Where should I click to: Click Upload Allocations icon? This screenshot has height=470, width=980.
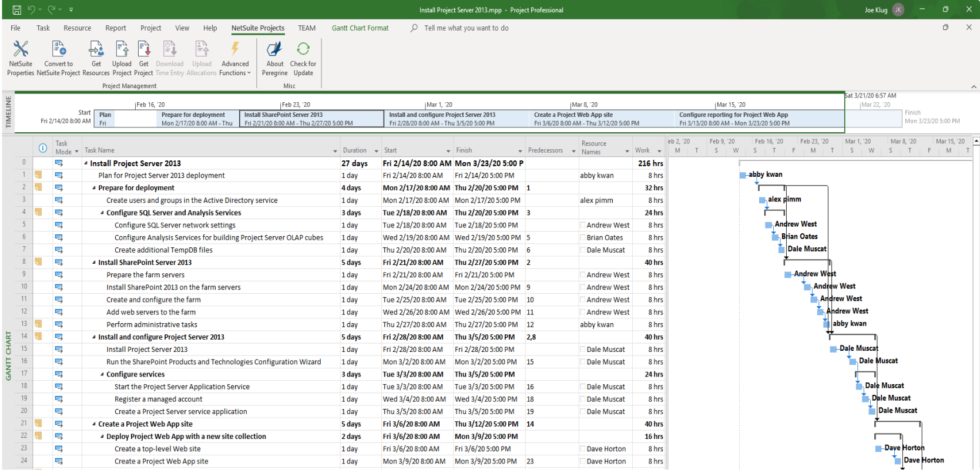(x=202, y=49)
